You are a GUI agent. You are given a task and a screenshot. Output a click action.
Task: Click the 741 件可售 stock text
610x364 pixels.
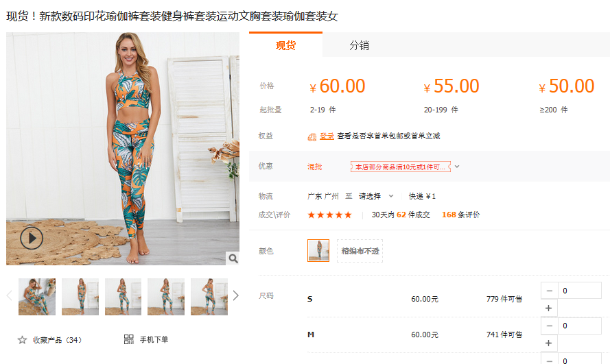(x=504, y=335)
